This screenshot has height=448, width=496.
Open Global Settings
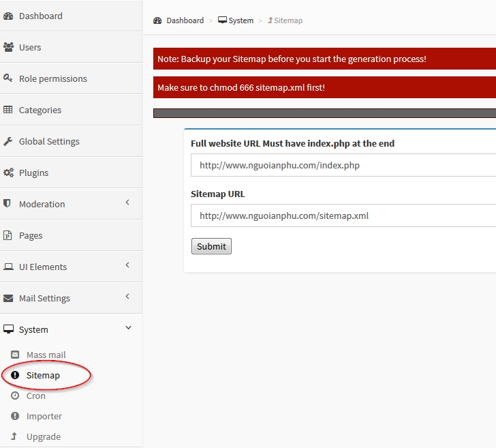click(x=71, y=141)
